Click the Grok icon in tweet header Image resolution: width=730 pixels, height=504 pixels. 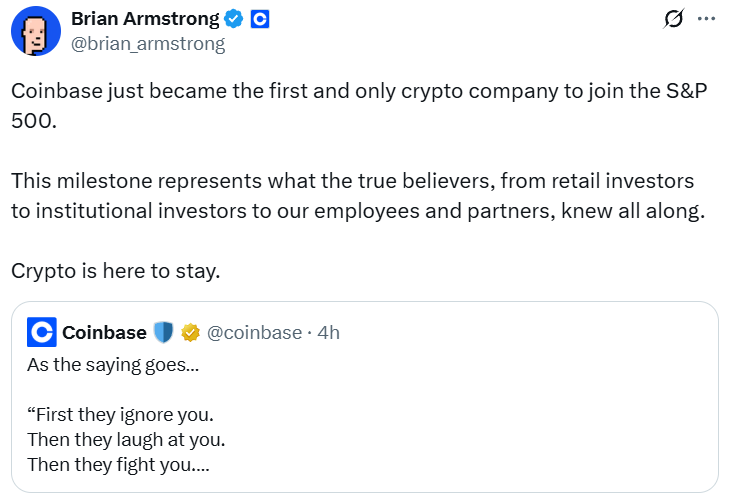(673, 20)
